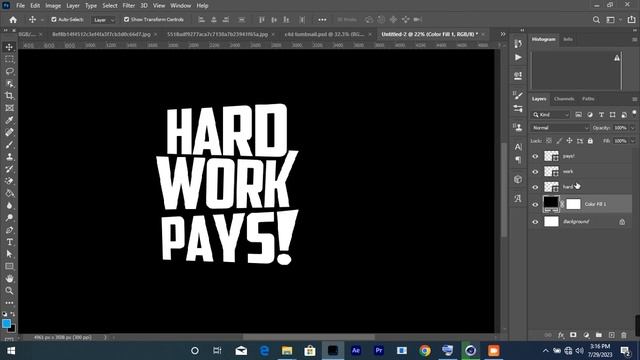Screen dimensions: 640x360
Task: Select the Frame tool
Action: (9, 108)
